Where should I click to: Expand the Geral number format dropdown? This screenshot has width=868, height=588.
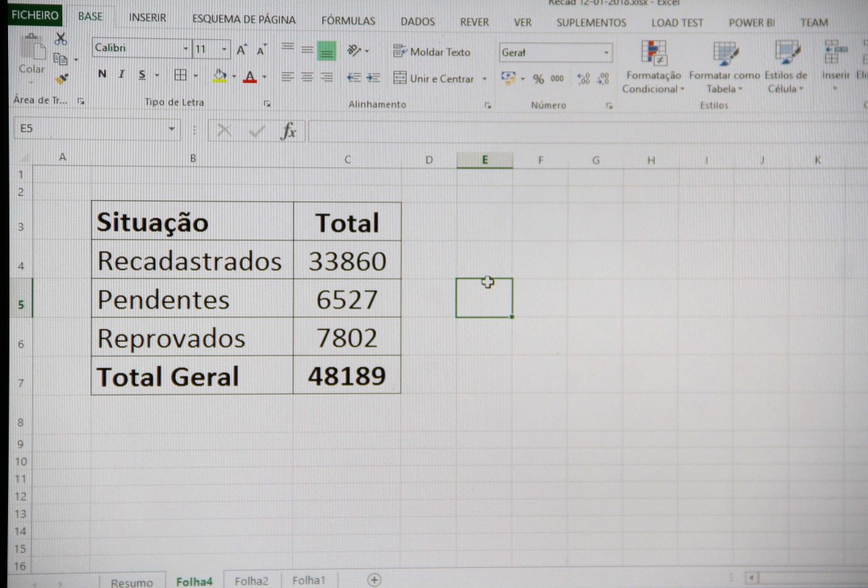point(606,52)
